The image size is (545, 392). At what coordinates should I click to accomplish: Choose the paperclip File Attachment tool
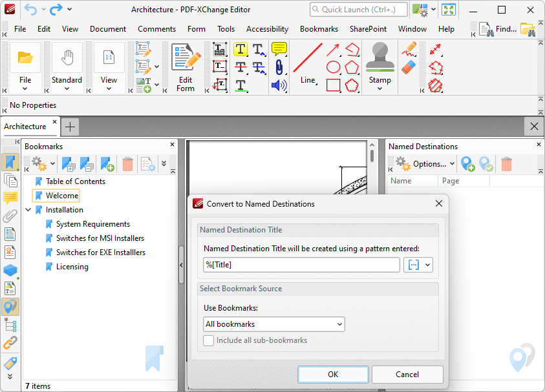(279, 67)
